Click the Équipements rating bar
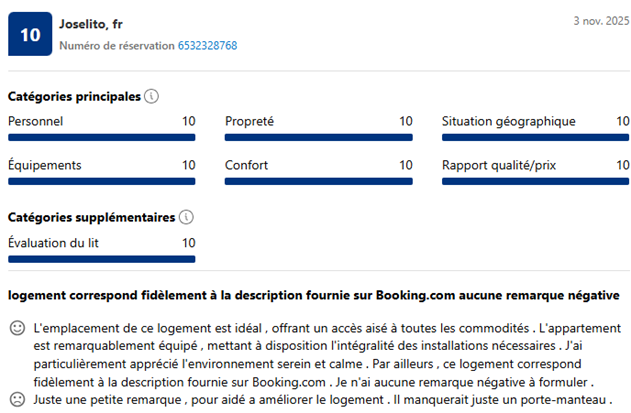 click(101, 181)
